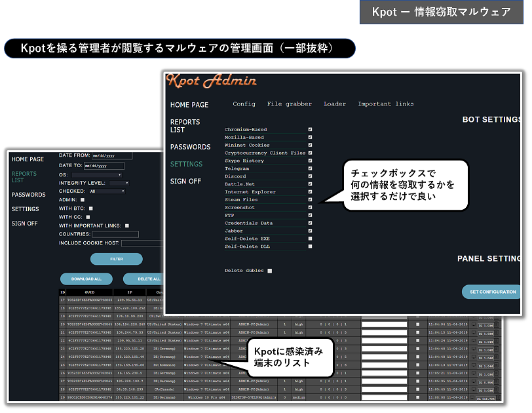Image resolution: width=532 pixels, height=413 pixels.
Task: Open PASSWORDS in Kpot Admin settings window
Action: click(x=191, y=147)
